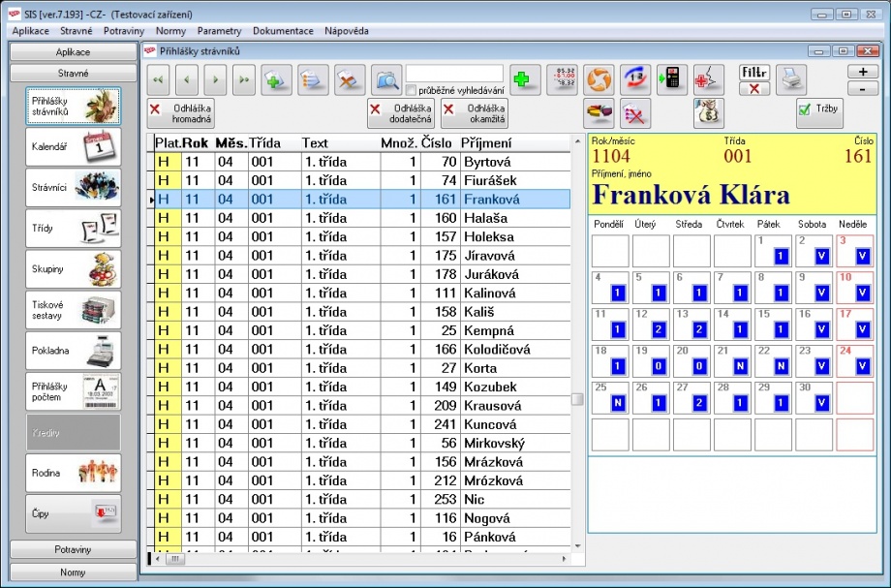
Task: Open Pokladna in sidebar
Action: pyautogui.click(x=74, y=351)
